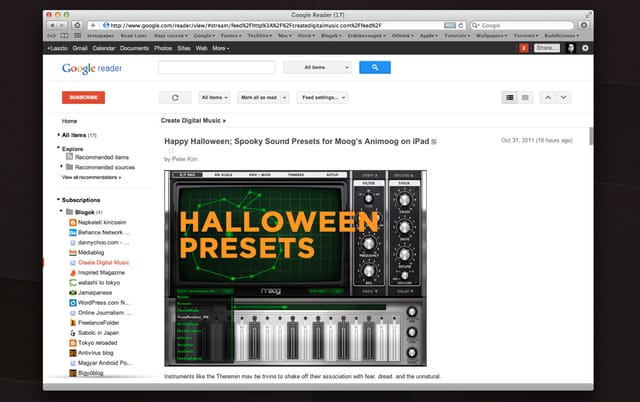640x402 pixels.
Task: Open the settings gear in Google bar
Action: pos(585,48)
